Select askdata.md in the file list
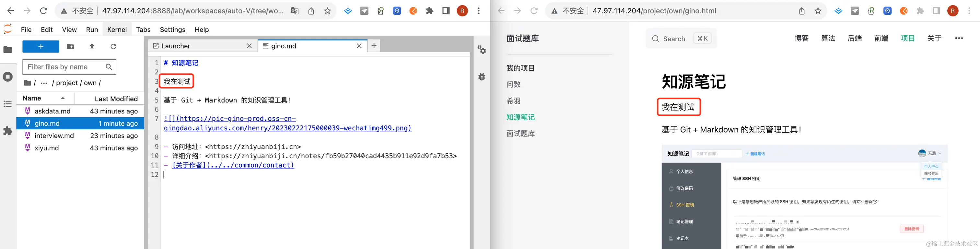This screenshot has height=249, width=980. [x=80, y=111]
